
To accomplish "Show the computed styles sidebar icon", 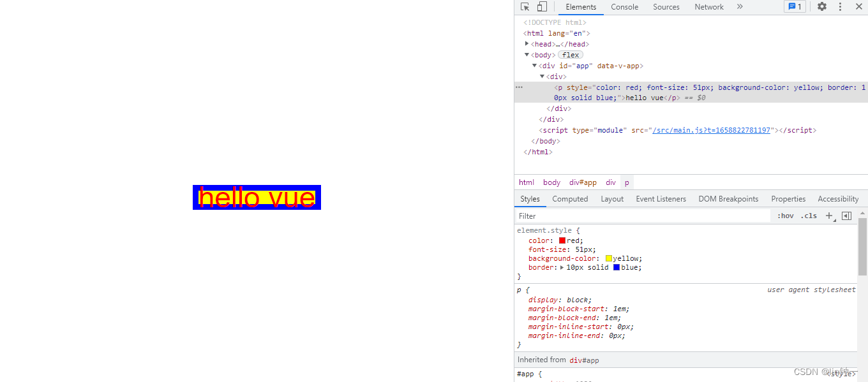I will (x=846, y=216).
